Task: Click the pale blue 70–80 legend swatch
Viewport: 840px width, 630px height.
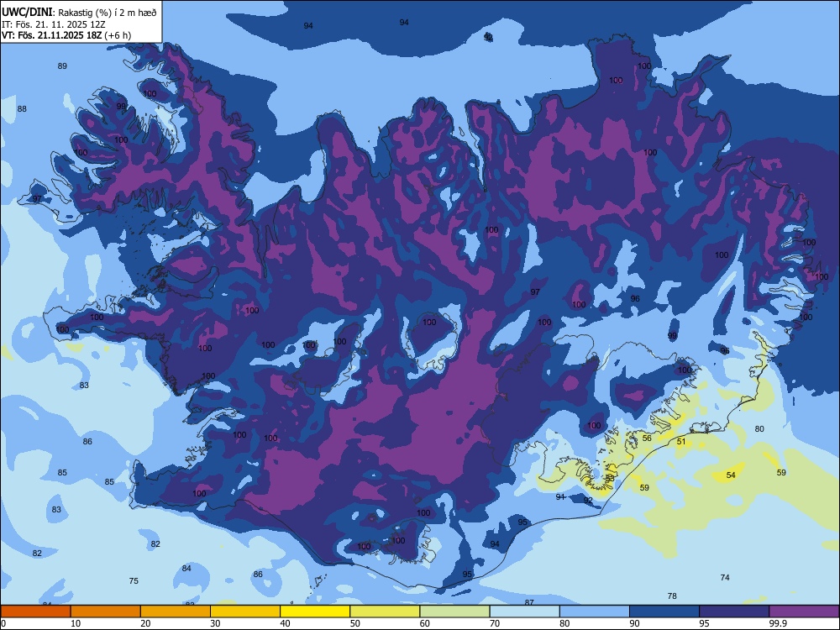Action: (525, 612)
